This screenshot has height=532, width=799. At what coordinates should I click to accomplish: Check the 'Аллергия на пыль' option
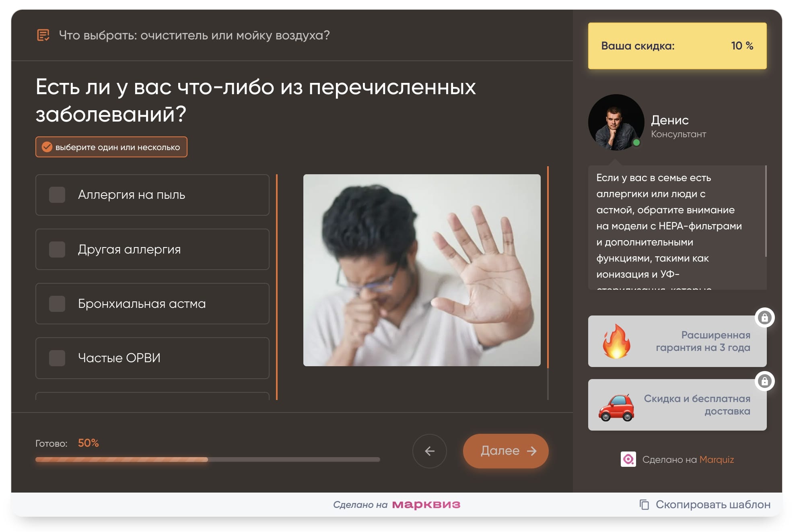pyautogui.click(x=56, y=195)
